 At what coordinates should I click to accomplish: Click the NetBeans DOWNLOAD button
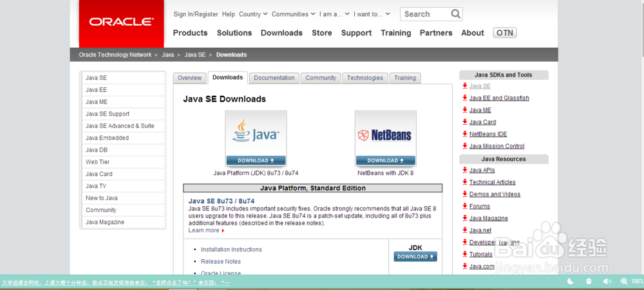(x=385, y=160)
